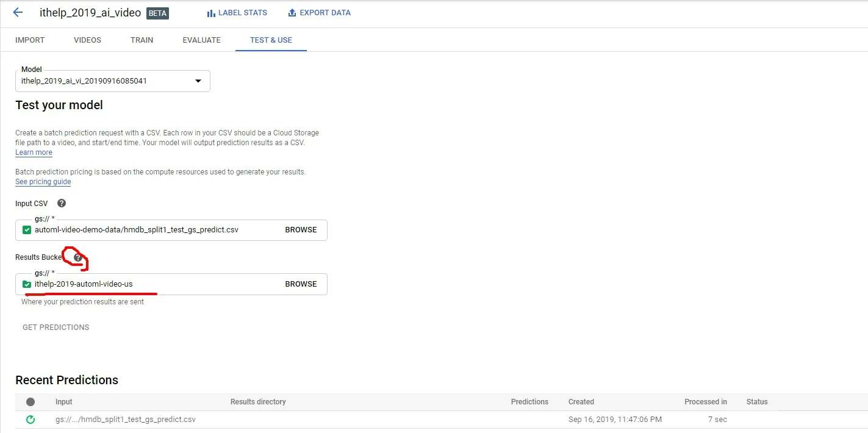Click the Input CSV help question icon
The image size is (868, 433).
[61, 203]
